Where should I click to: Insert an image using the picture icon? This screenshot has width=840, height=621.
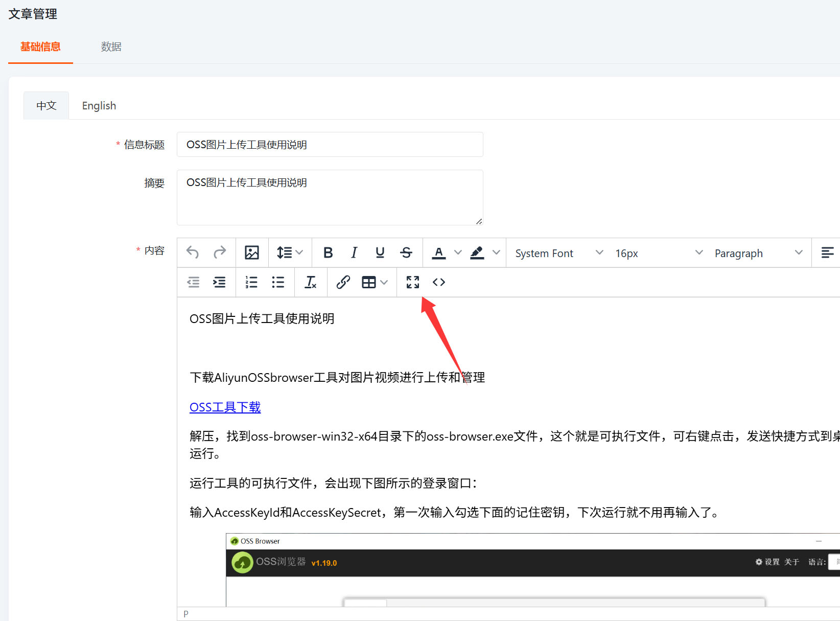[x=251, y=252]
